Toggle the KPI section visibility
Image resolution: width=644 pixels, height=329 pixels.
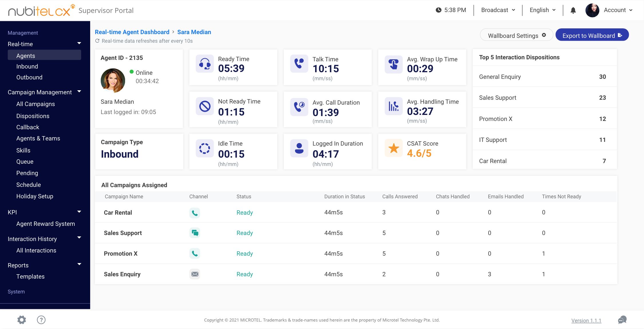[79, 211]
